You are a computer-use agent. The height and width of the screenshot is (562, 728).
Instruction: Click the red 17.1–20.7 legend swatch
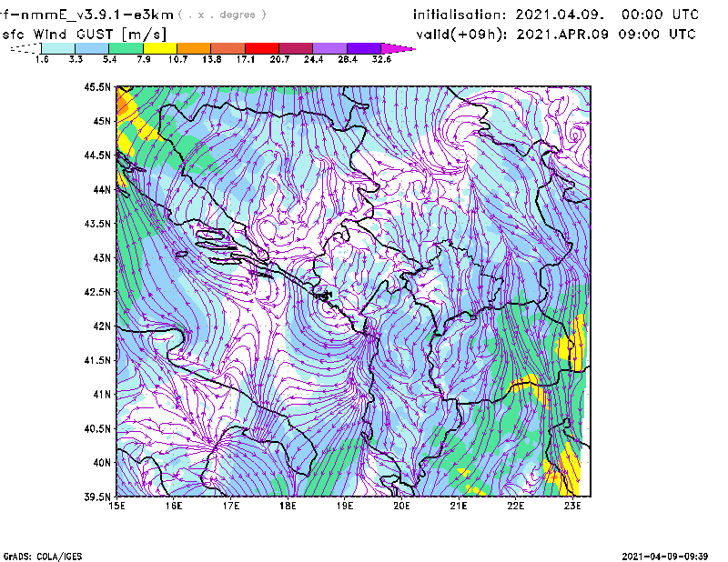pos(262,48)
